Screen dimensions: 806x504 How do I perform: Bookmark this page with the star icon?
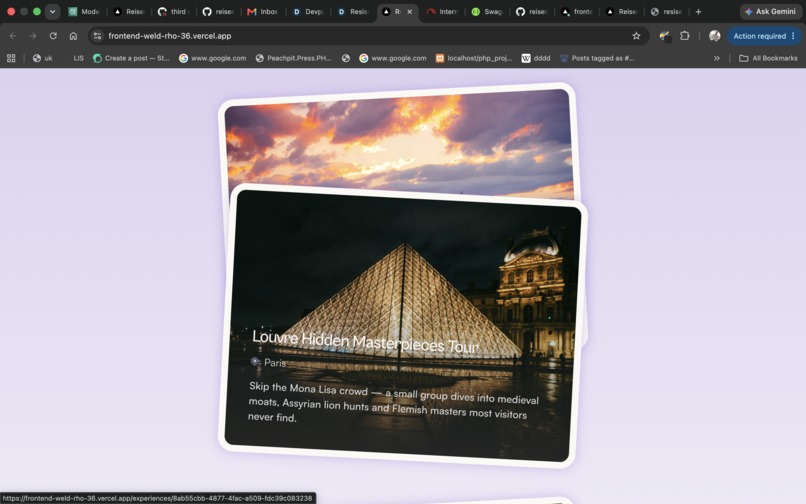point(636,36)
